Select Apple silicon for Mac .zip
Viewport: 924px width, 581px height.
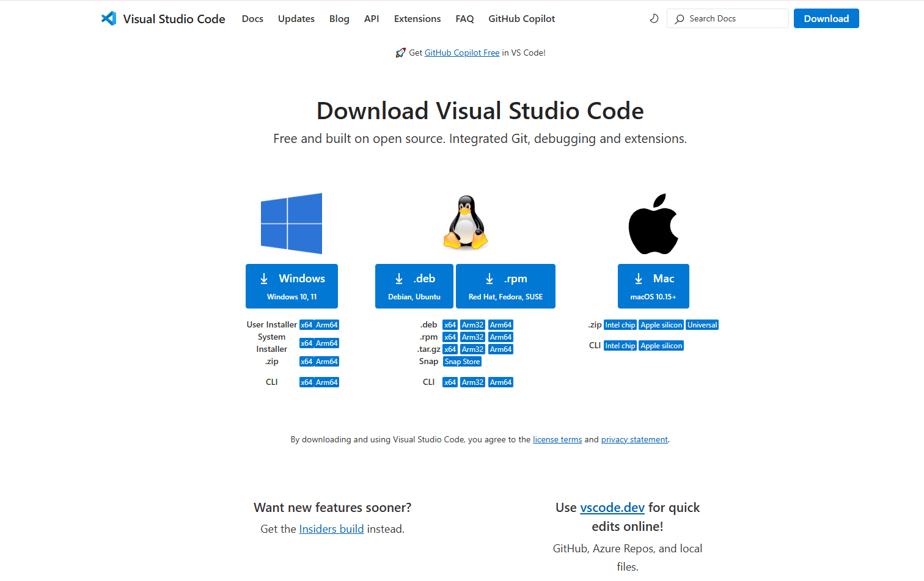coord(661,325)
